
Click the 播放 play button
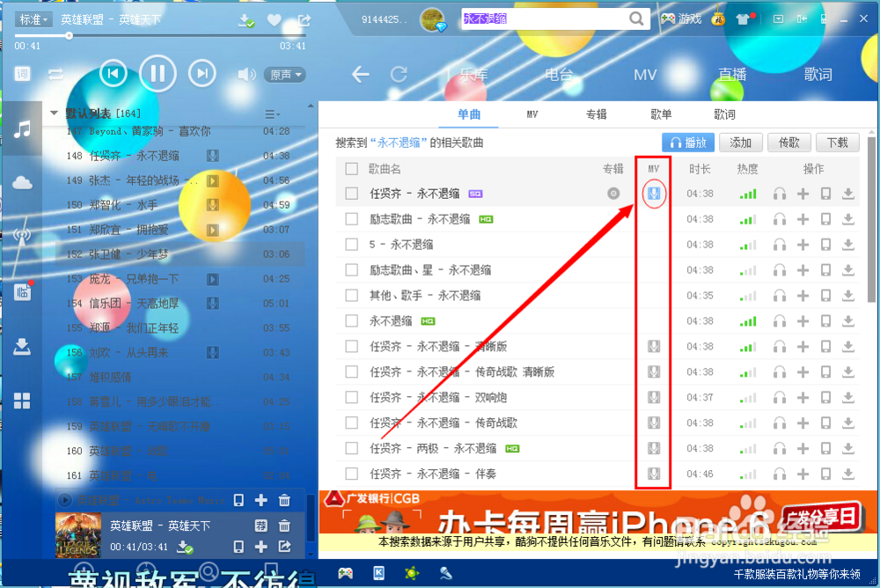(687, 142)
